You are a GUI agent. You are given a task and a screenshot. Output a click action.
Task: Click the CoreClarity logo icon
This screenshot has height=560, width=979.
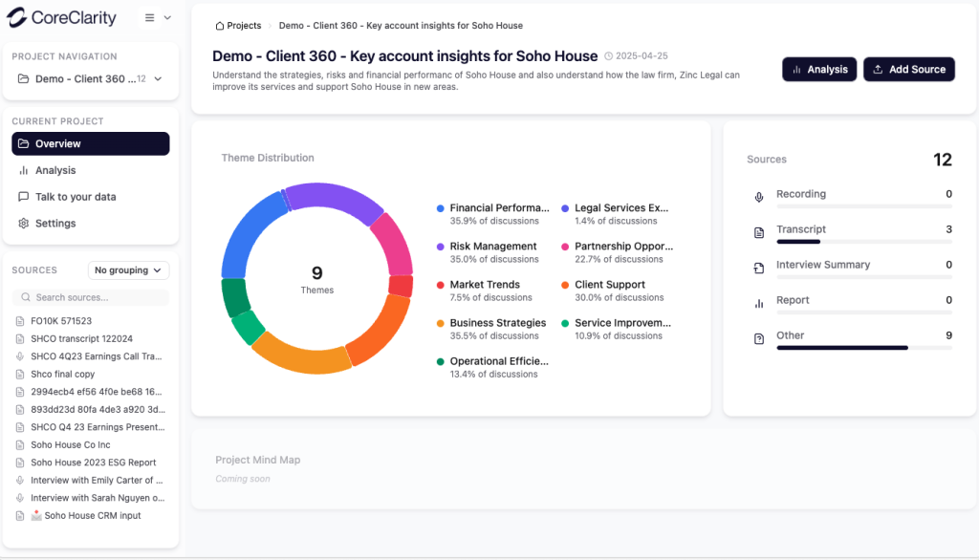(16, 18)
